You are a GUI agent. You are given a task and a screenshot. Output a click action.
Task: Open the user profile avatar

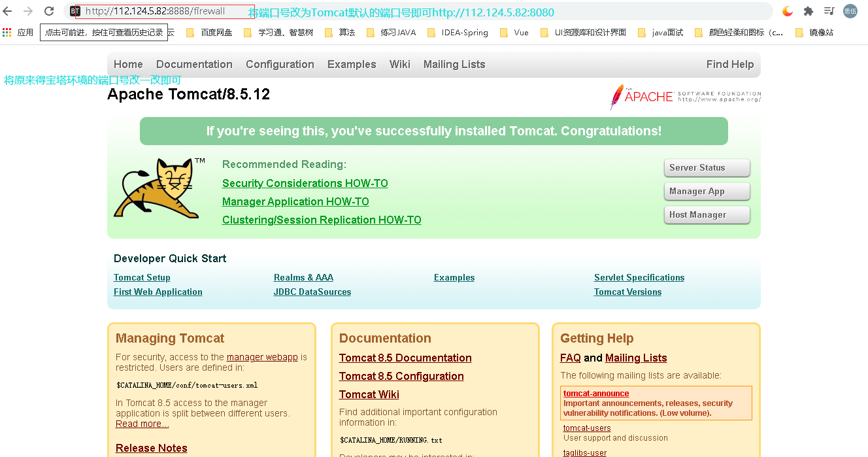coord(850,11)
